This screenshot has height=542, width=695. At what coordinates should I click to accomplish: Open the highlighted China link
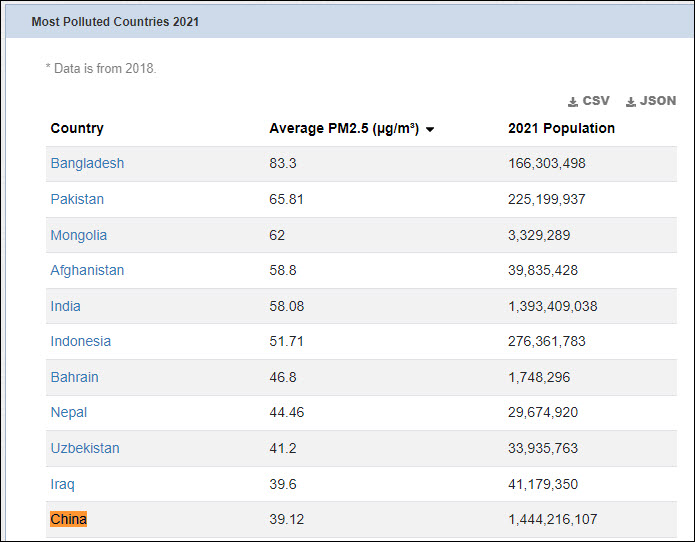click(68, 519)
